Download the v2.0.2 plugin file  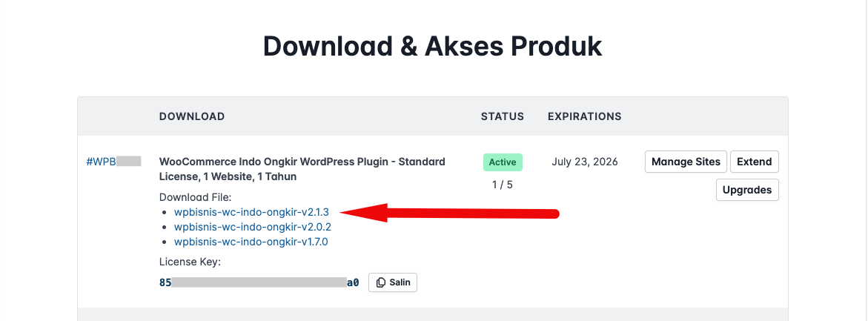(x=252, y=227)
